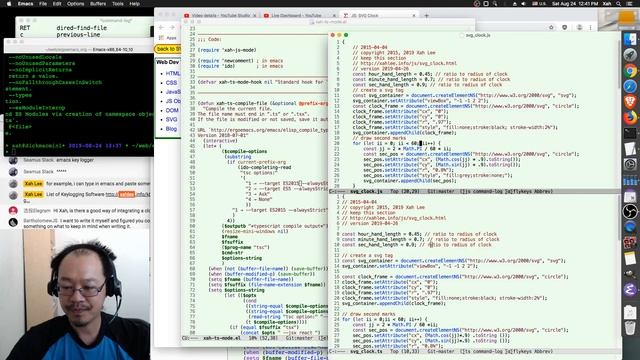This screenshot has height=360, width=640.
Task: Click the shield extension icon in Chrome
Action: tap(564, 27)
